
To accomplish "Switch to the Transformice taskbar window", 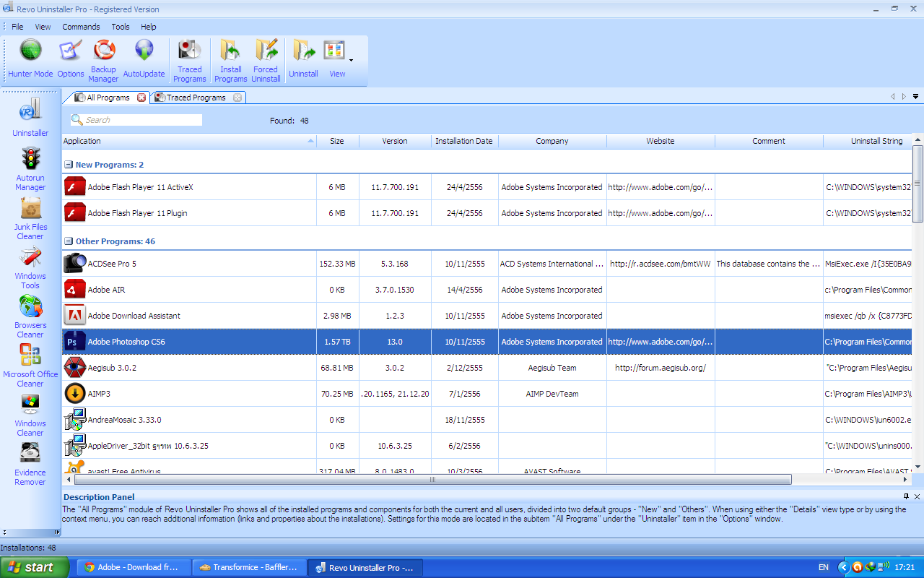I will click(x=250, y=567).
